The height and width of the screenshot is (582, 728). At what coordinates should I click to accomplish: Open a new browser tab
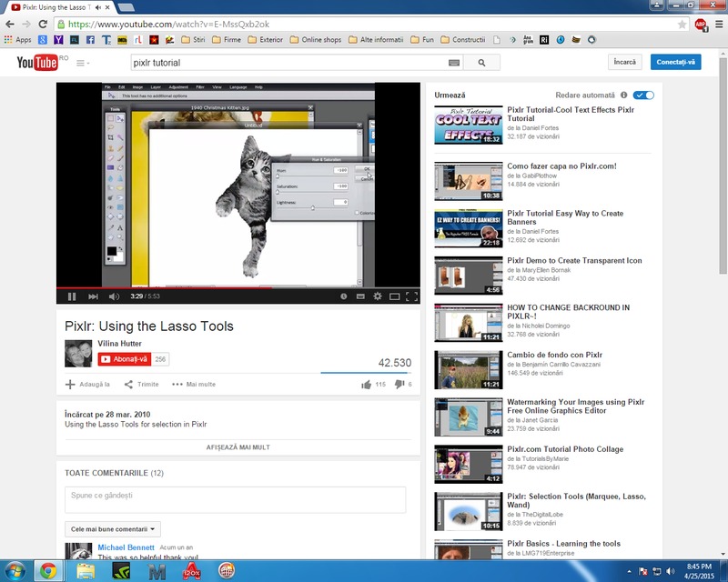point(126,7)
